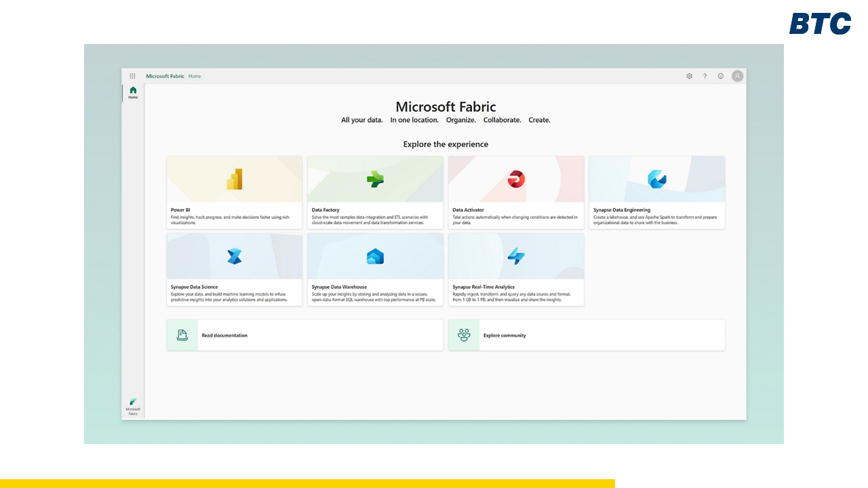Select the Home icon in sidebar
Screen dimensions: 868x488
133,93
